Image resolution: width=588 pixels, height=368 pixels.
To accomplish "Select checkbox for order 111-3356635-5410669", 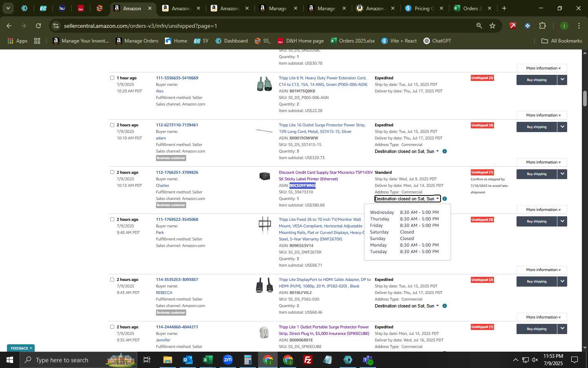I will tap(112, 78).
